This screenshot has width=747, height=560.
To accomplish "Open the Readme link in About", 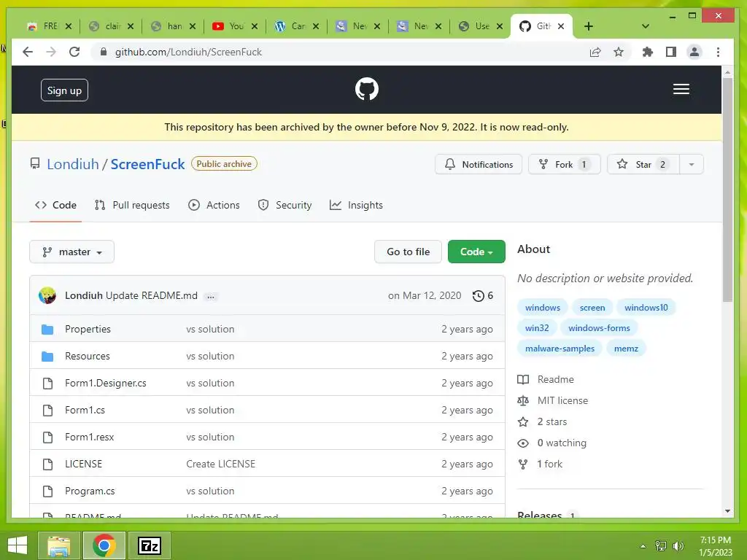I will click(x=555, y=379).
